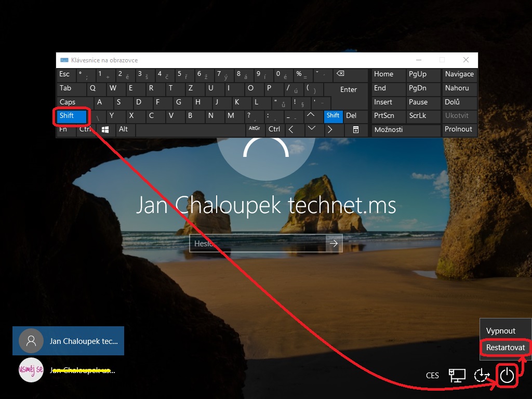
Task: Open the power options icon
Action: [x=507, y=375]
